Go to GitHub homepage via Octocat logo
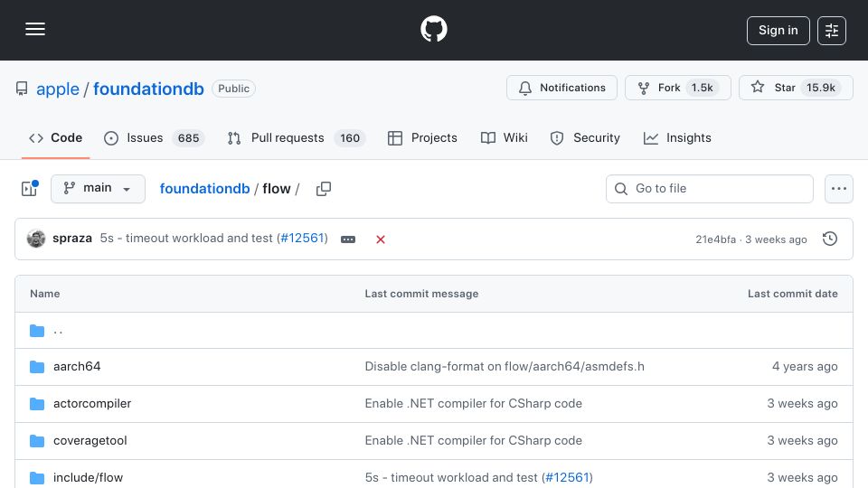The height and width of the screenshot is (488, 868). 433,29
